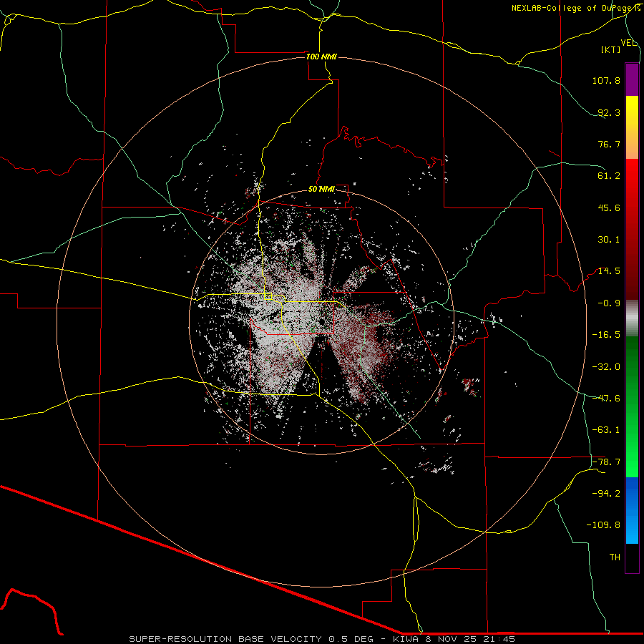The image size is (644, 644).
Task: Click the 92.3 legend value
Action: (609, 112)
